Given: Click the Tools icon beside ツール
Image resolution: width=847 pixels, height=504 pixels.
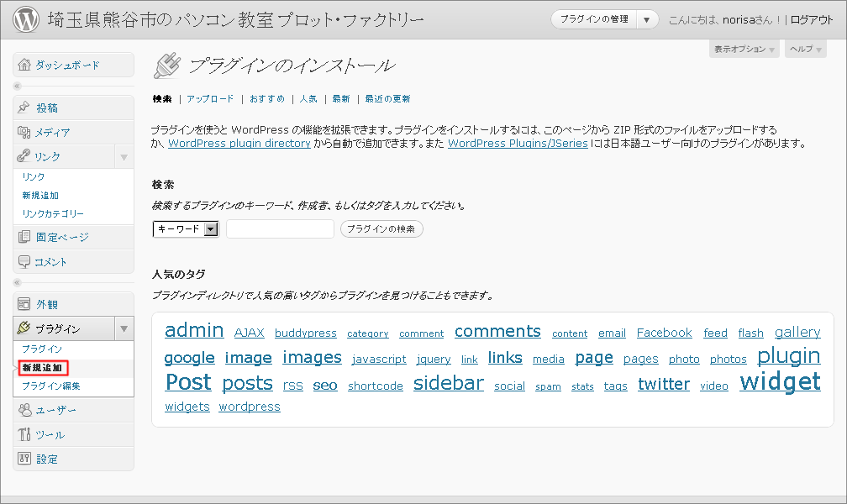Looking at the screenshot, I should coord(24,434).
